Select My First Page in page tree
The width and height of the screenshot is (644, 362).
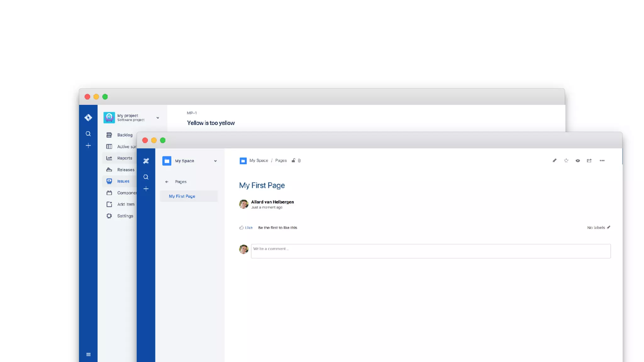click(x=182, y=196)
